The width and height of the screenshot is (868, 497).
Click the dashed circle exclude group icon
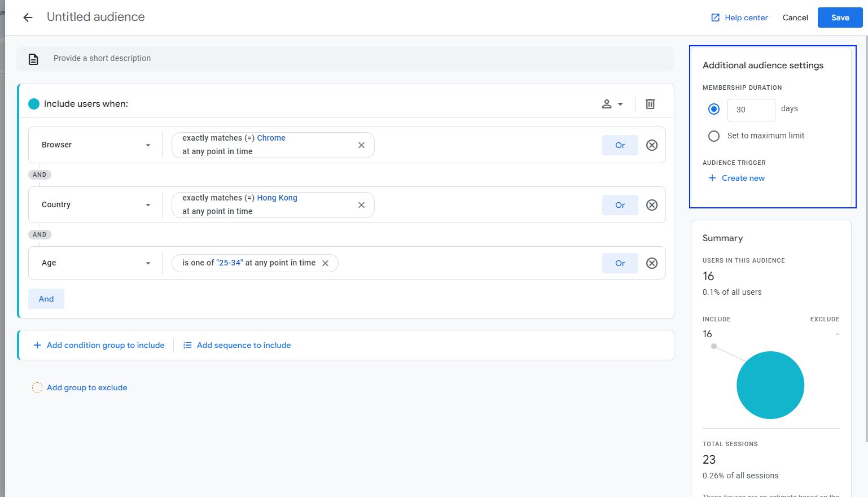(x=37, y=387)
